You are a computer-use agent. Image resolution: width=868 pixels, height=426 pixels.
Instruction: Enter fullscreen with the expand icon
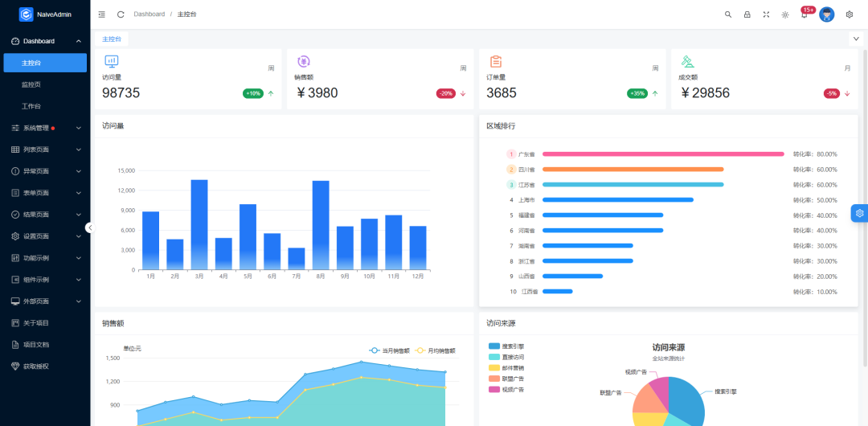(x=766, y=14)
